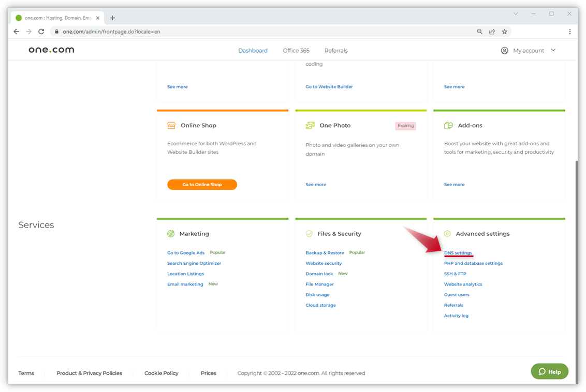This screenshot has width=586, height=392.
Task: Expand the My account dropdown arrow
Action: point(553,50)
